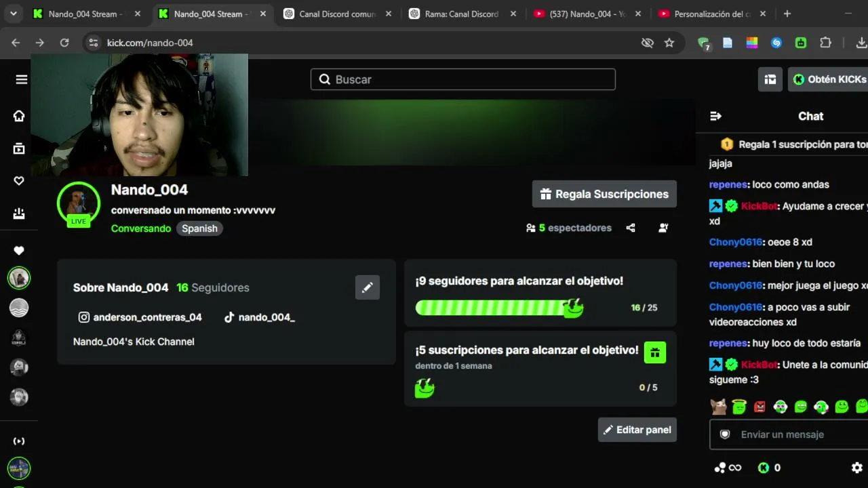
Task: Switch to the first Nando_004 Stream tab
Action: [88, 14]
